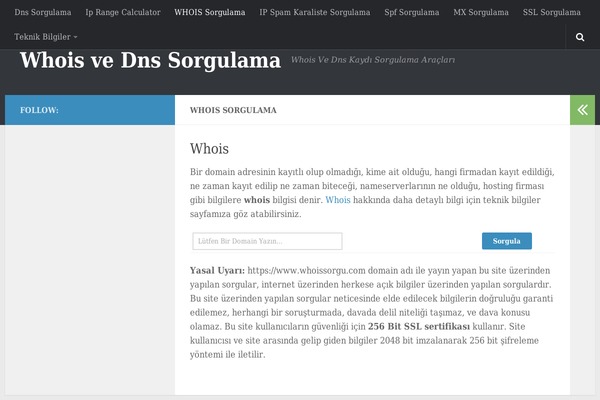This screenshot has height=400, width=600.
Task: Click the Whois heading text
Action: [x=209, y=149]
